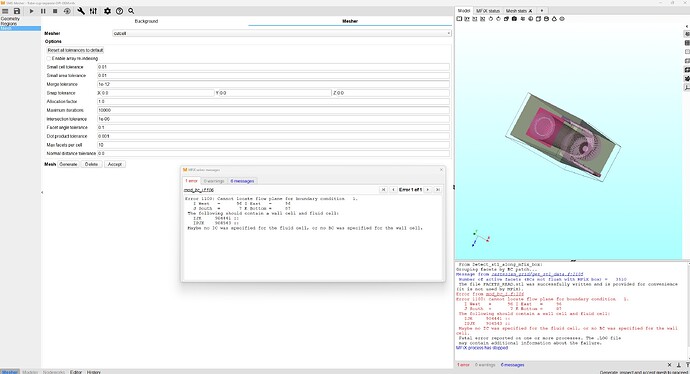
Task: Edit Normal distance tolerance field
Action: click(273, 154)
